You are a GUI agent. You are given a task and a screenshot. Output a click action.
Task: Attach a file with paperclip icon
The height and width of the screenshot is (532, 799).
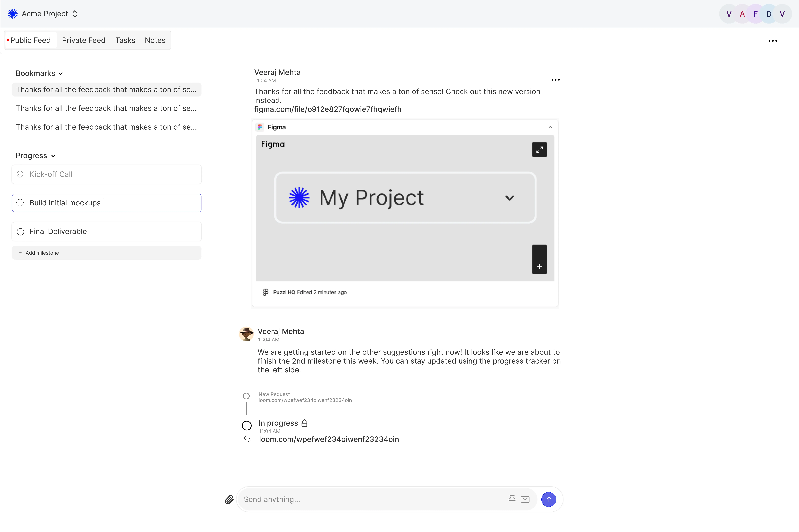click(x=229, y=499)
